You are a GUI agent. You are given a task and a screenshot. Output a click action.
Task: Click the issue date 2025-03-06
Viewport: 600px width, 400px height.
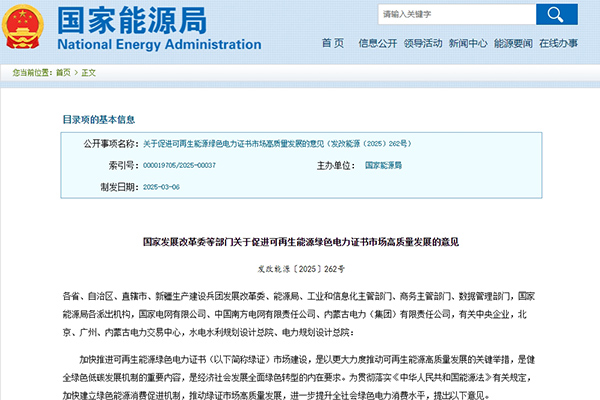tap(164, 187)
